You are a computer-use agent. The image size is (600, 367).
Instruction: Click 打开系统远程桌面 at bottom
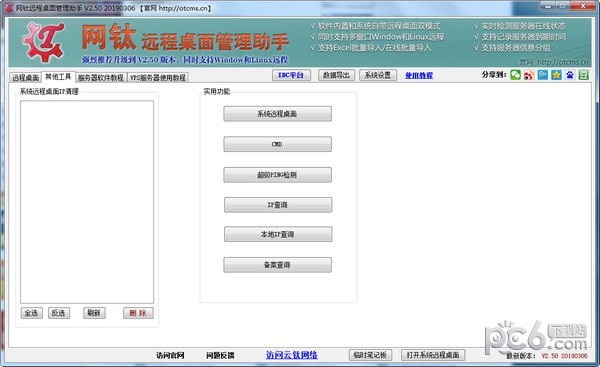pos(433,355)
